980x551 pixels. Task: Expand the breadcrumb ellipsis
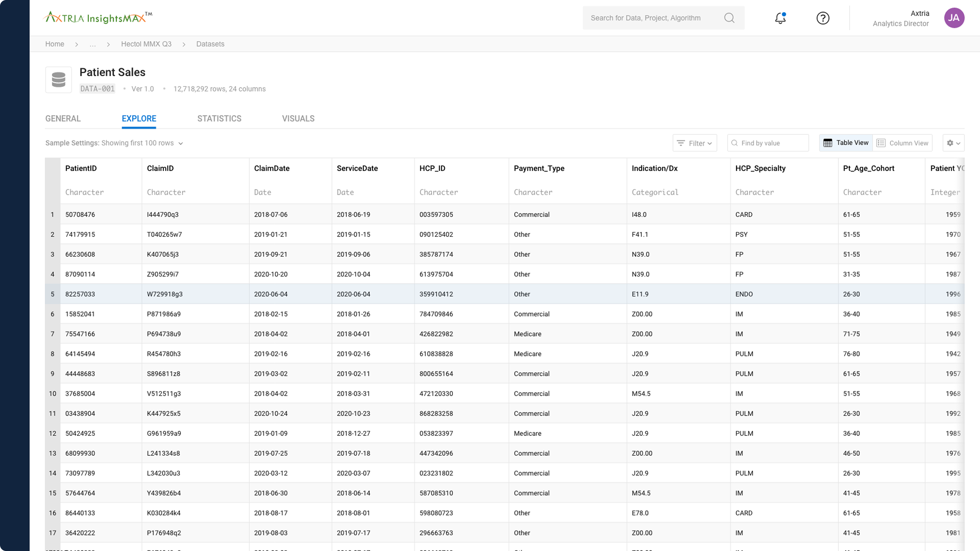tap(93, 44)
